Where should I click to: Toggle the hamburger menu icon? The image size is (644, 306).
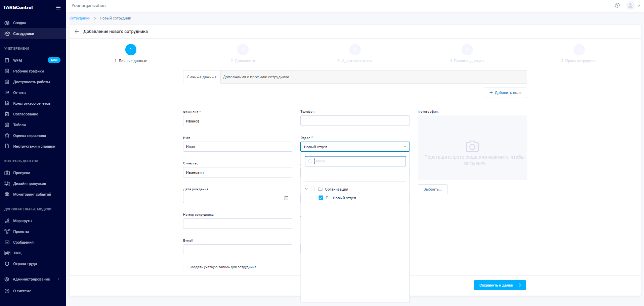pos(58,7)
